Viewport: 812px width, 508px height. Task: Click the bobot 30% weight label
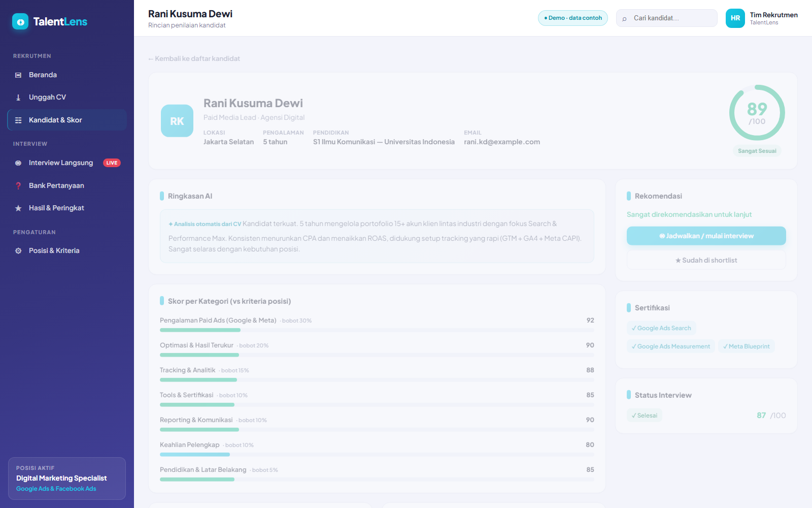point(297,321)
